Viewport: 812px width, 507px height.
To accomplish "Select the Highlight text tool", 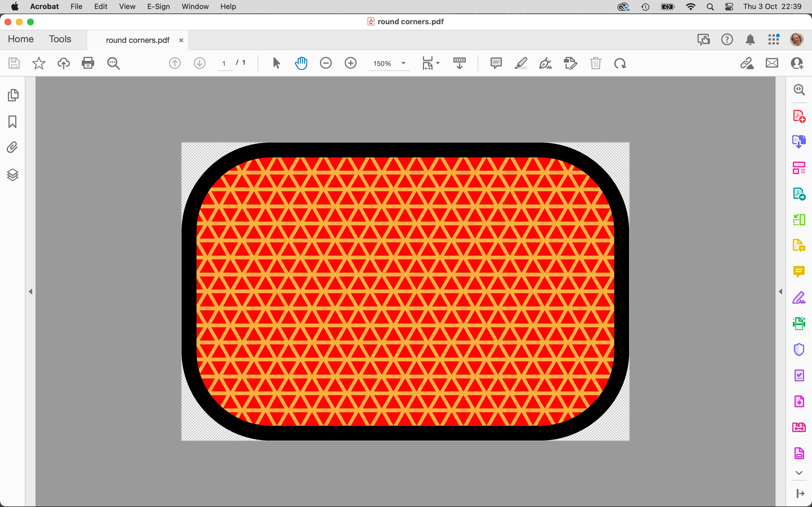I will click(x=521, y=63).
